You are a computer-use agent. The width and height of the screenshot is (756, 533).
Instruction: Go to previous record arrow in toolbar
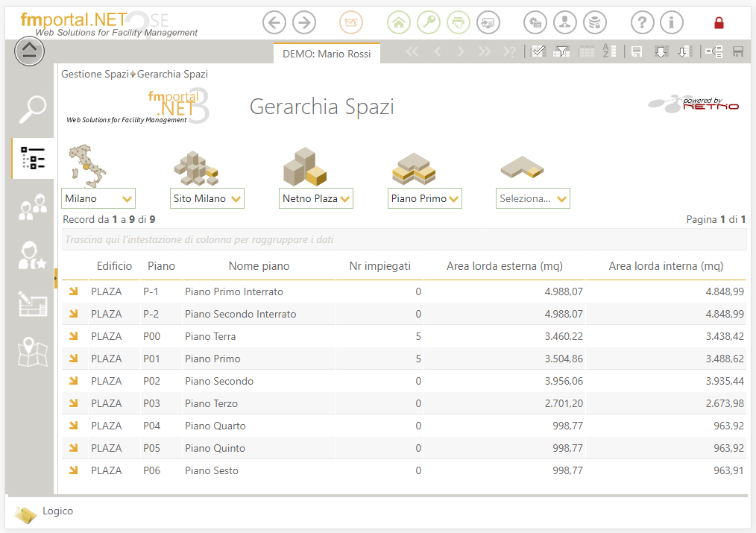click(438, 51)
